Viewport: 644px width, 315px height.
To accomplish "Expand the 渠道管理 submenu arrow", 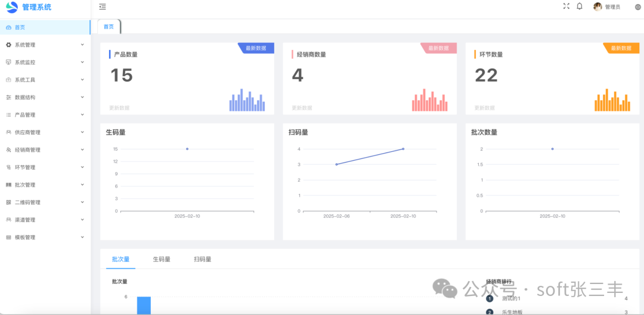I will (82, 220).
